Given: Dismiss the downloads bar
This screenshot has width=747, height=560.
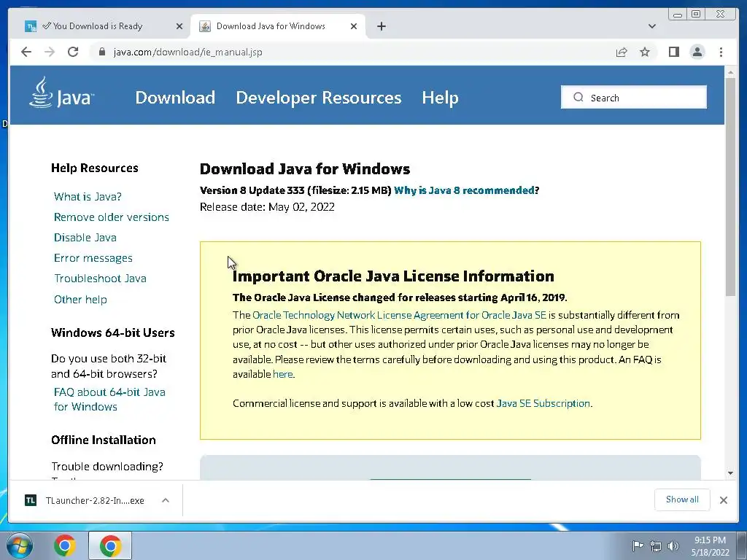Looking at the screenshot, I should click(x=724, y=500).
